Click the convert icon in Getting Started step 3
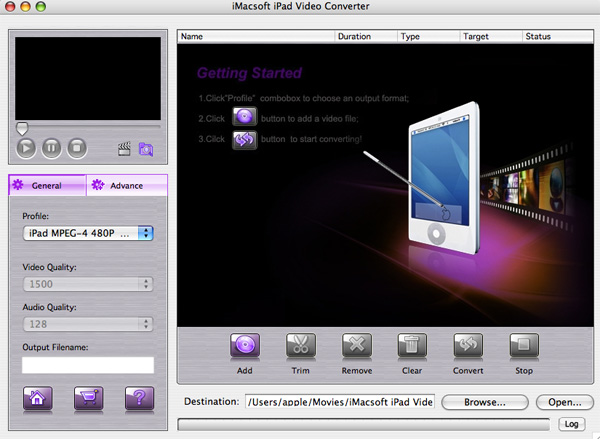The height and width of the screenshot is (439, 600). [x=245, y=140]
